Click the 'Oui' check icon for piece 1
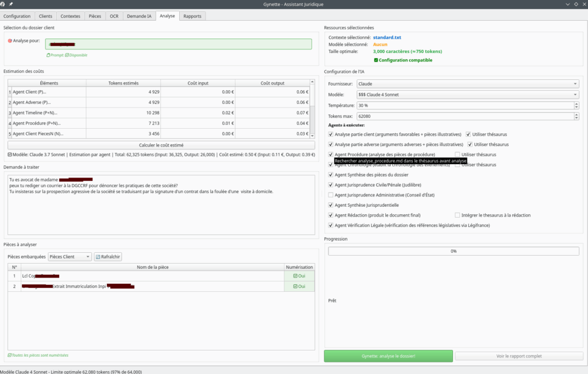The height and width of the screenshot is (374, 588). click(295, 276)
